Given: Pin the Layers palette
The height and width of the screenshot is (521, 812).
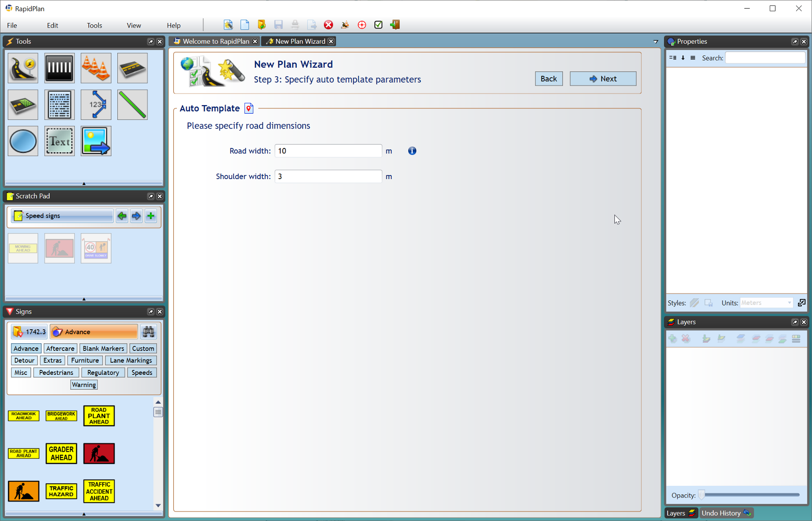Looking at the screenshot, I should point(795,322).
